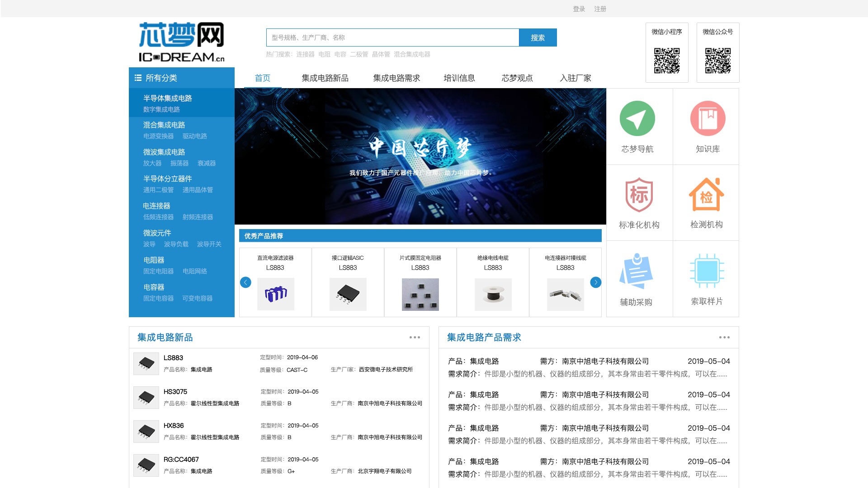Screen dimensions: 868x488
Task: Click thumbnail of 片式膜固定电阻器 LS883
Action: [x=420, y=295]
